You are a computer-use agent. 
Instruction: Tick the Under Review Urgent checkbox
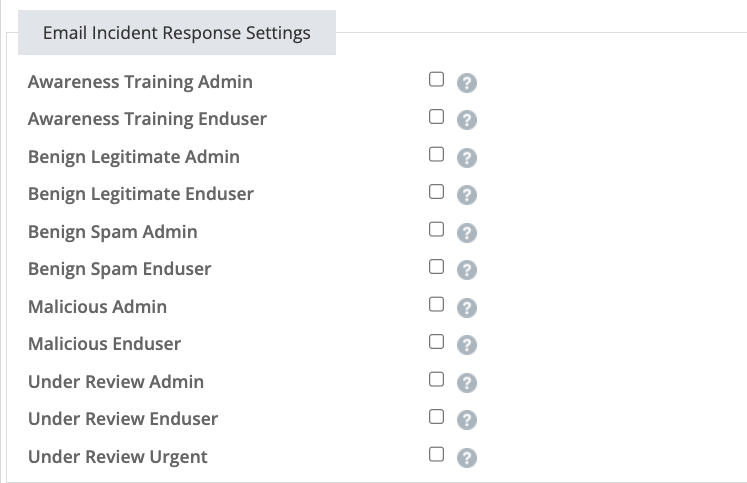(x=436, y=454)
